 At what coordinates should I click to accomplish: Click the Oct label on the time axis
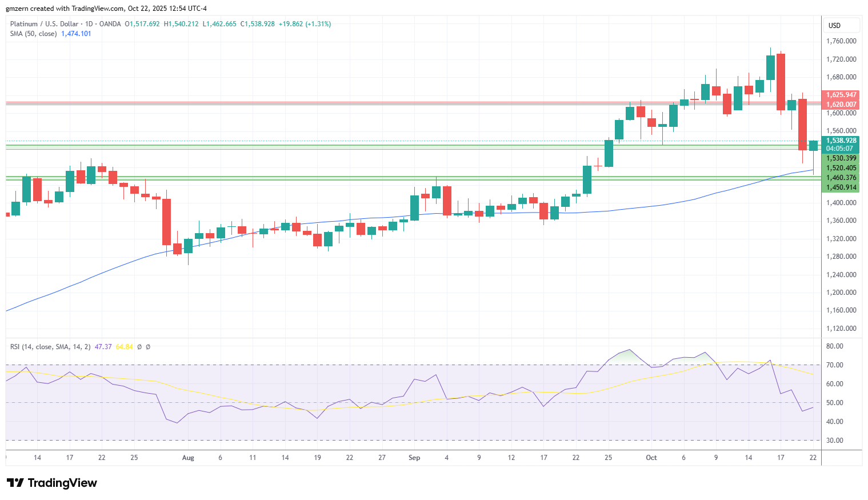click(651, 458)
